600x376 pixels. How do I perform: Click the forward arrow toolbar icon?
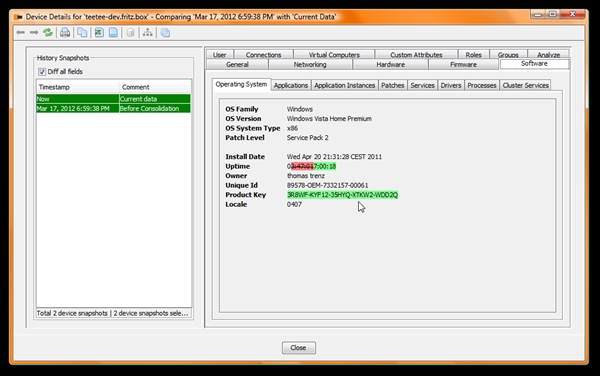(34, 33)
